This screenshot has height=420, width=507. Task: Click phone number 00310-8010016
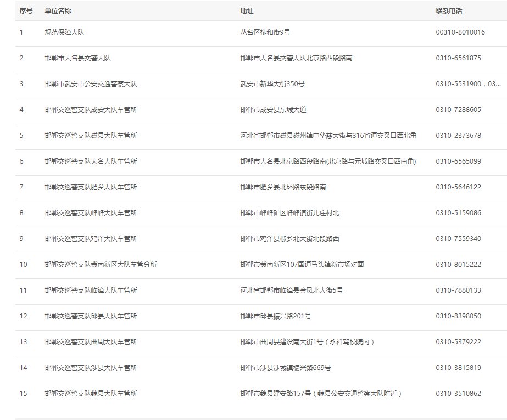(460, 32)
